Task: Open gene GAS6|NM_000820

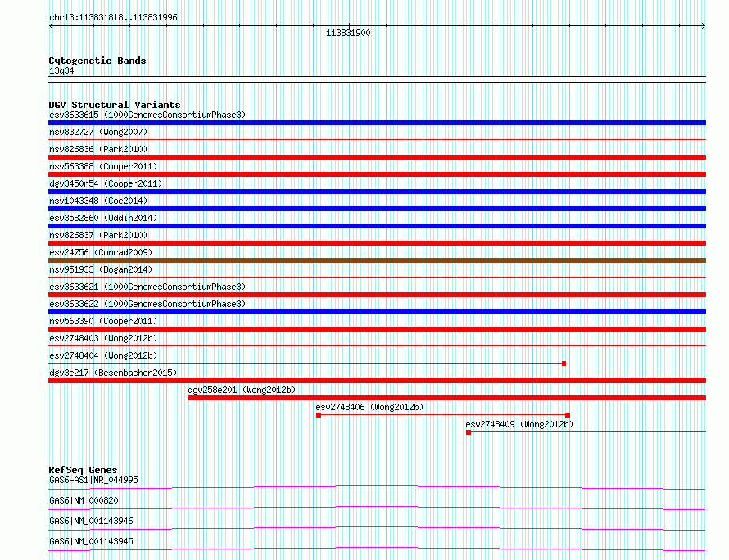Action: [84, 500]
